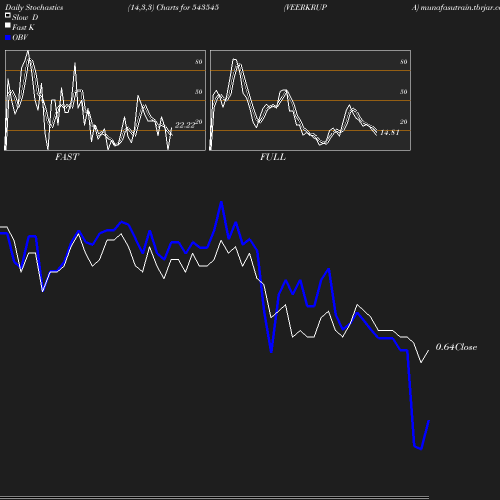Click the '(14,3,3) Charts for 543545' text

coord(173,7)
